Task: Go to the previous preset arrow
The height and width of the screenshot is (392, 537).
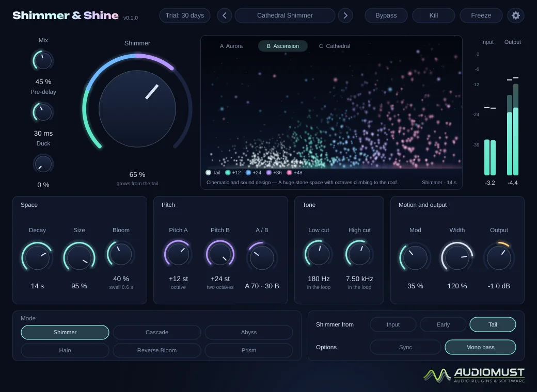Action: (224, 15)
